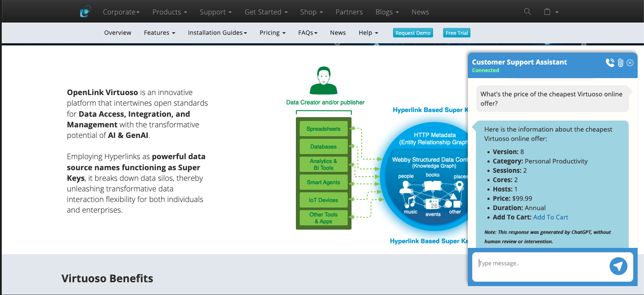Open the Support dropdown menu
Screen dimensions: 644x295
(216, 12)
